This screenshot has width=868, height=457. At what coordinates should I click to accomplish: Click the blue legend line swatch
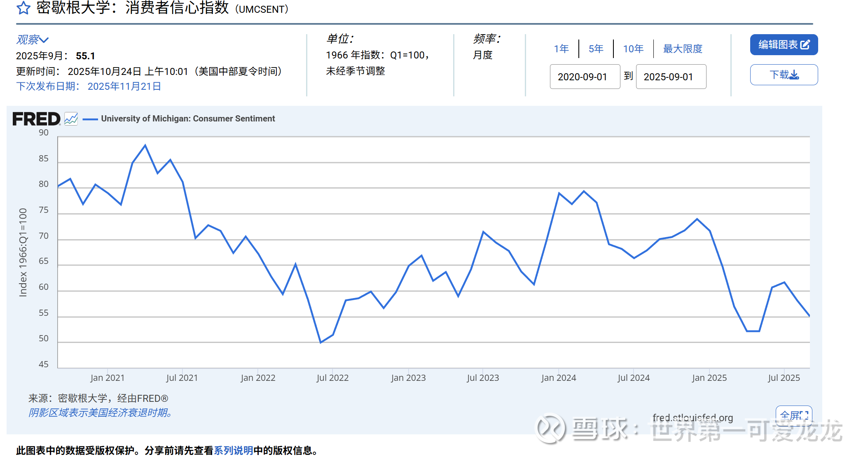[90, 119]
